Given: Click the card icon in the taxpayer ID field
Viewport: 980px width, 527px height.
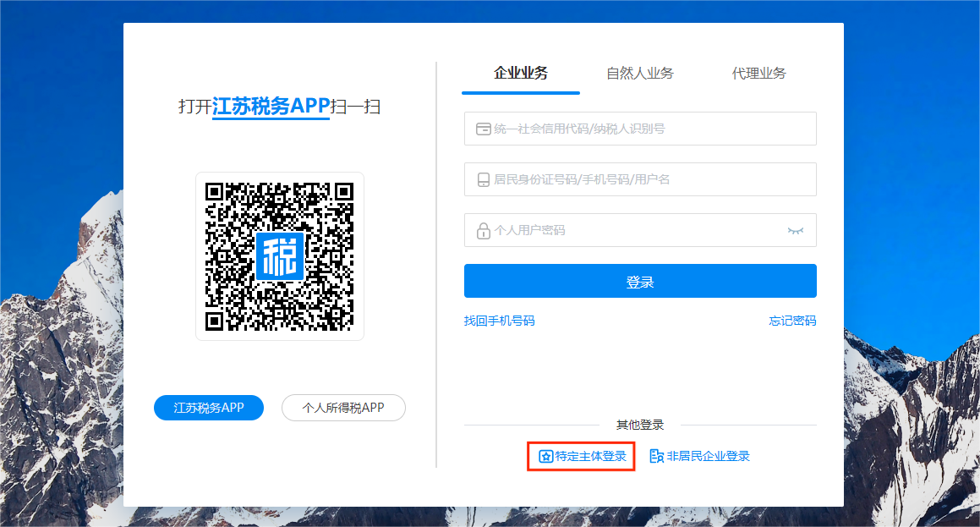Looking at the screenshot, I should (484, 129).
